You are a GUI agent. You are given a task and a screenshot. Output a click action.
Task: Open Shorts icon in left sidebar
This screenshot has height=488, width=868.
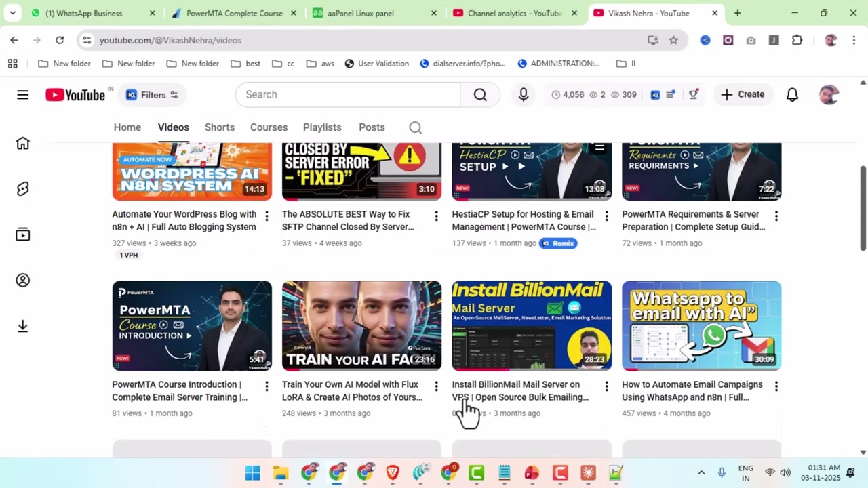click(x=23, y=188)
